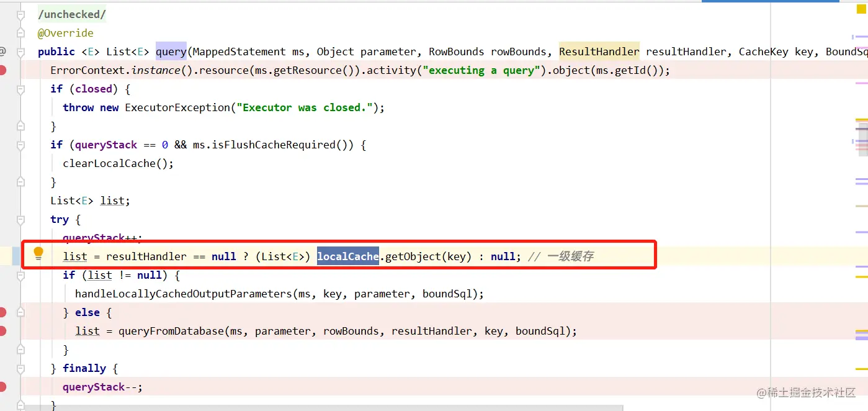Click the clearLocalCache() call
Viewport: 868px width, 411px height.
119,163
